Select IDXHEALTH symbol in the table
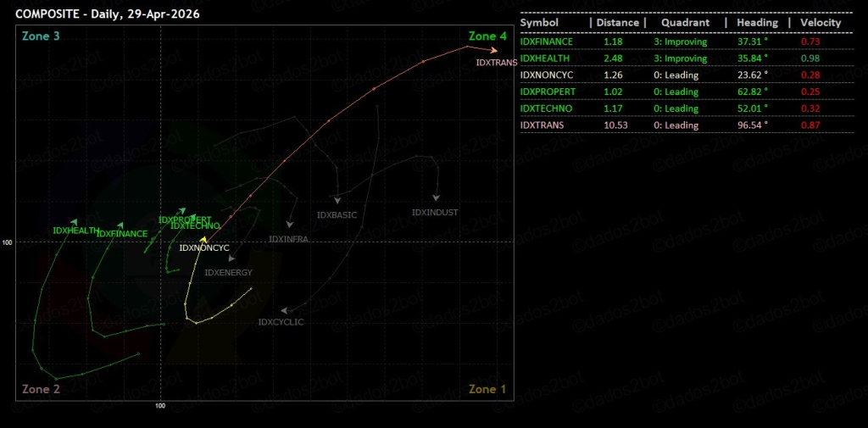The height and width of the screenshot is (428, 868). [545, 58]
